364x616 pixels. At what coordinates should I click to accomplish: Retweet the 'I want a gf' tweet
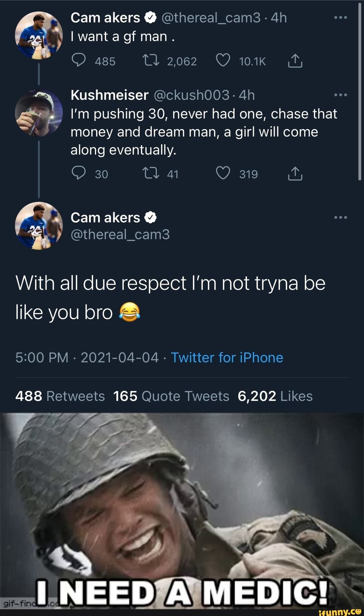point(151,61)
